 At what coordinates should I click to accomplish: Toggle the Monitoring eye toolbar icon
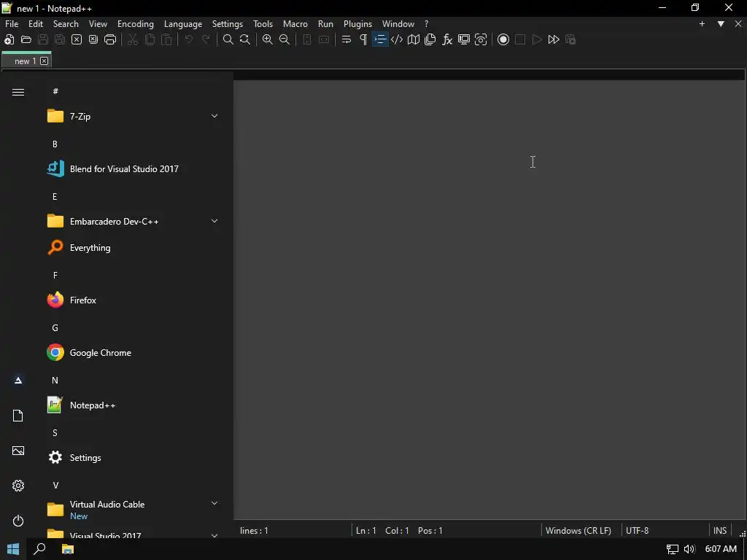[x=481, y=39]
